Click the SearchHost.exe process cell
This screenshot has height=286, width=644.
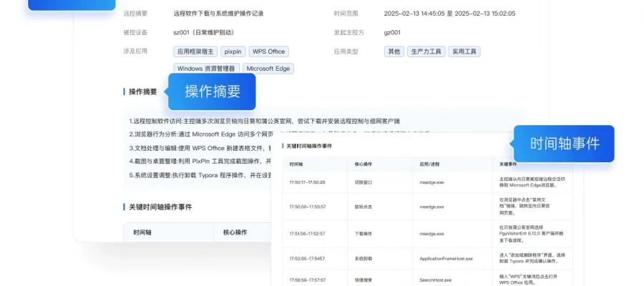coord(435,280)
